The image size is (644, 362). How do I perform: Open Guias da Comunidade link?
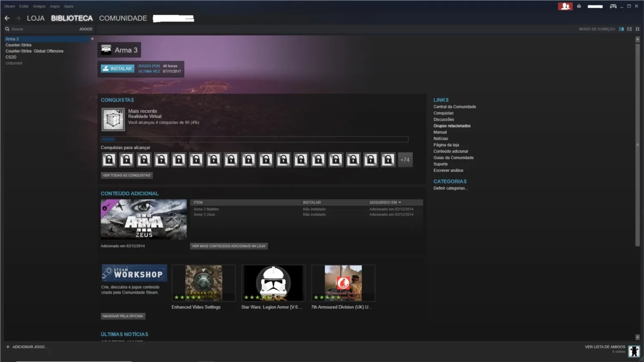[453, 157]
